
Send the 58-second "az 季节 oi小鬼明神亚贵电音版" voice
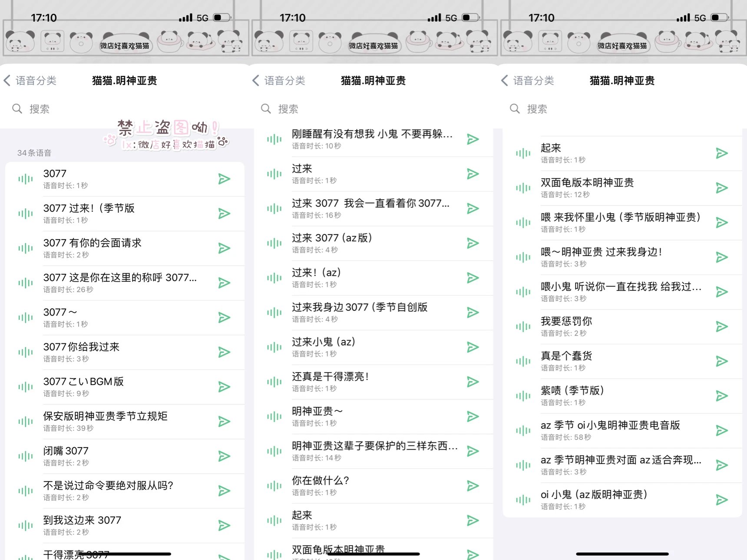[721, 431]
